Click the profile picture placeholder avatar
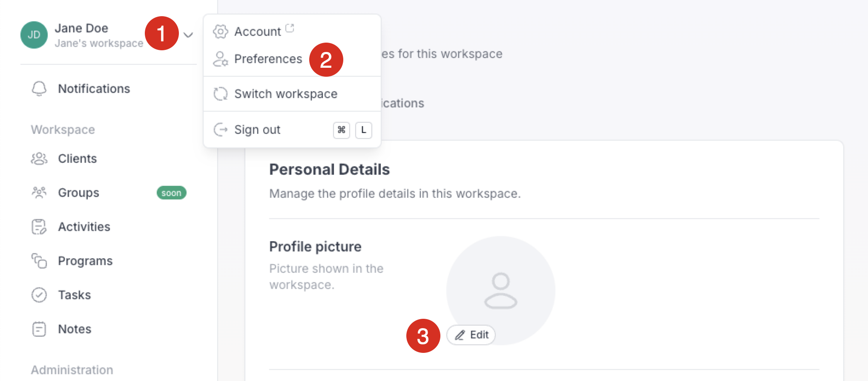The height and width of the screenshot is (381, 868). [x=501, y=291]
